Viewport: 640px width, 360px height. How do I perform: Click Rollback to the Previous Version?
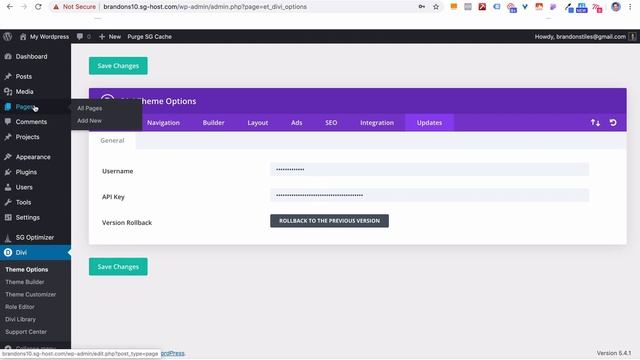click(329, 221)
